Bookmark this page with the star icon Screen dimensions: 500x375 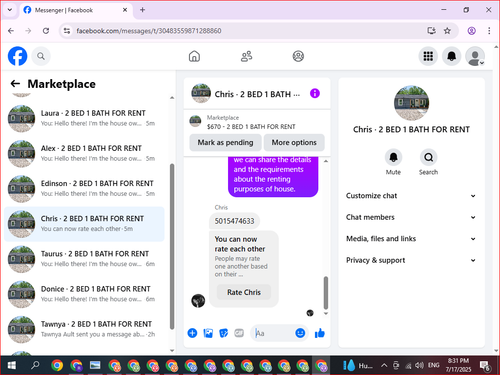tap(447, 31)
